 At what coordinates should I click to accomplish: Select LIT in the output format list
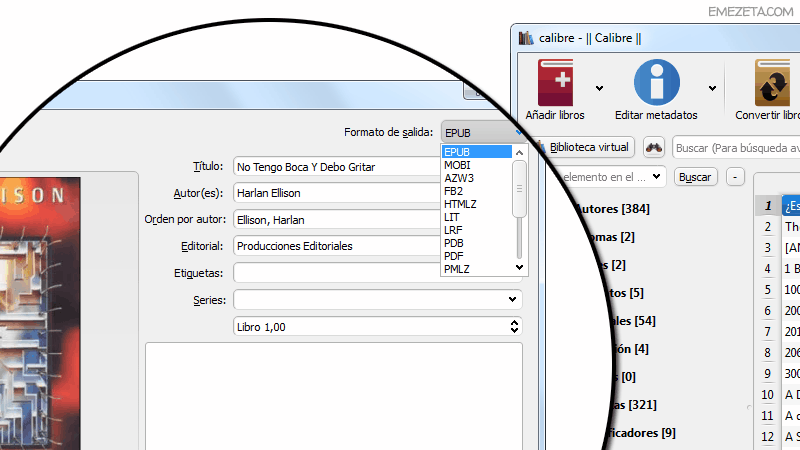477,217
